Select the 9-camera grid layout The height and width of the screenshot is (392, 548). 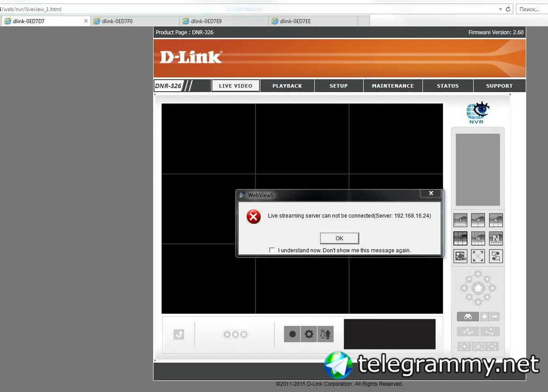460,238
